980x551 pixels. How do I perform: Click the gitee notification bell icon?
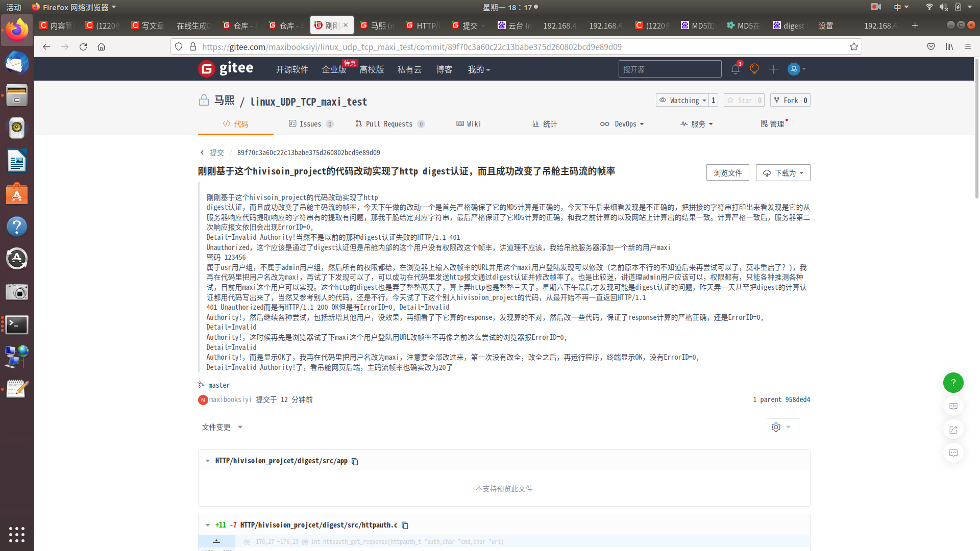(x=735, y=69)
